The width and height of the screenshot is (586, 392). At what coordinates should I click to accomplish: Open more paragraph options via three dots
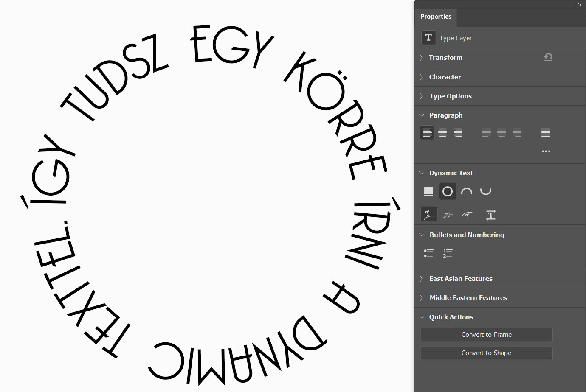pos(546,151)
